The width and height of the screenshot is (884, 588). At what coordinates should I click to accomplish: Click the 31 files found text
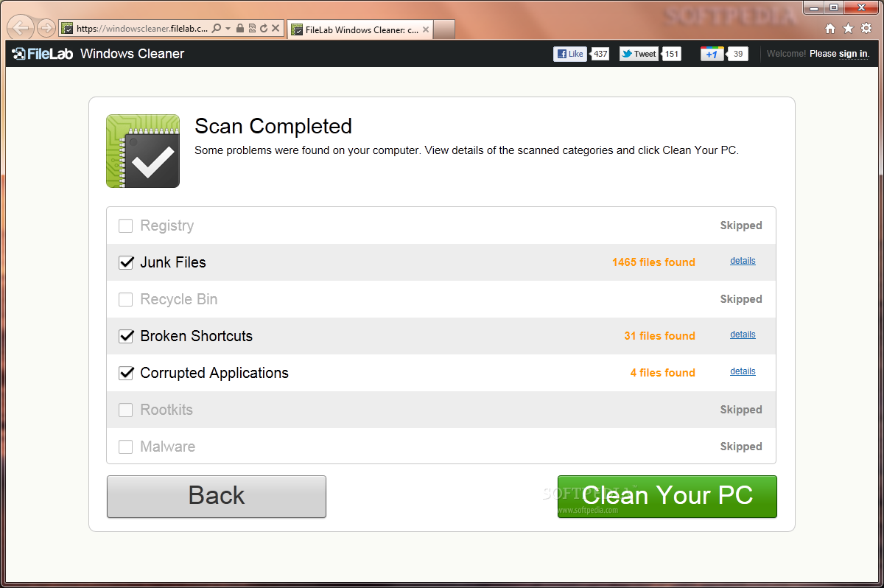point(659,336)
